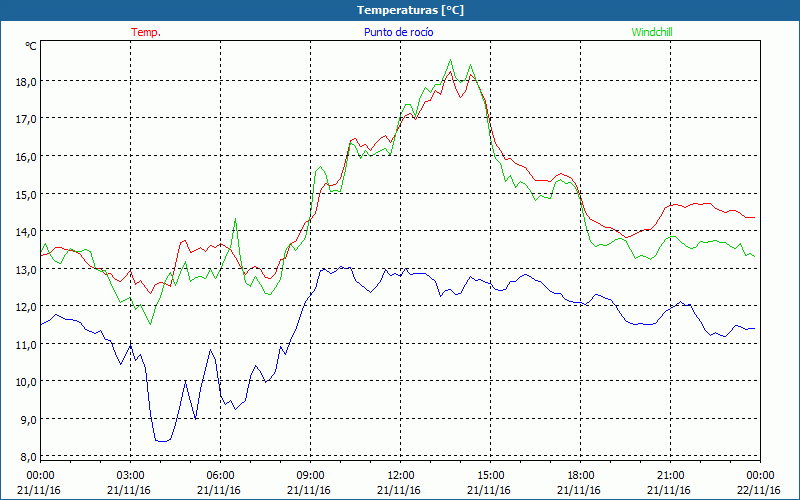Click the 18,0 y-axis value
Image resolution: width=800 pixels, height=500 pixels.
click(27, 82)
